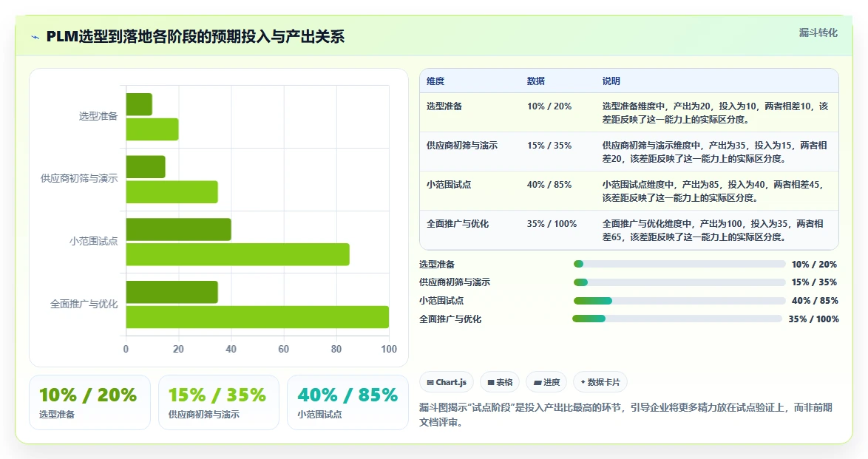The width and height of the screenshot is (868, 459).
Task: Click the light green 全面推广与优化 output bar
Action: [257, 316]
